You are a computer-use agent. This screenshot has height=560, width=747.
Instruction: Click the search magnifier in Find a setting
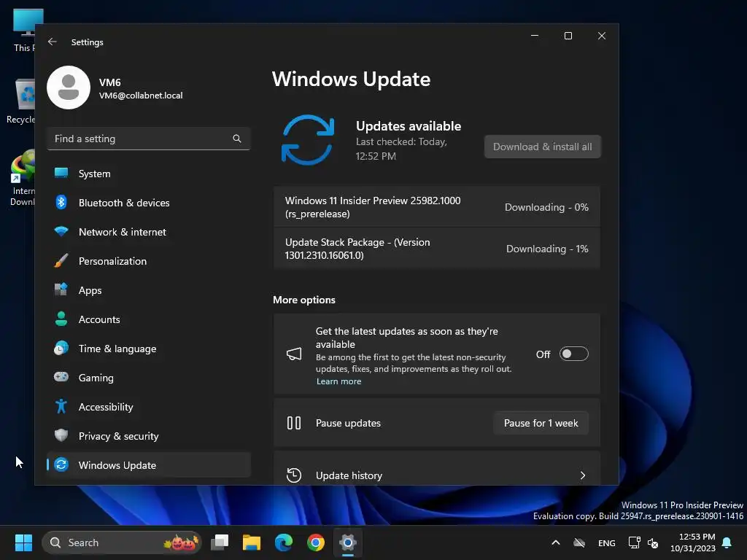[237, 139]
